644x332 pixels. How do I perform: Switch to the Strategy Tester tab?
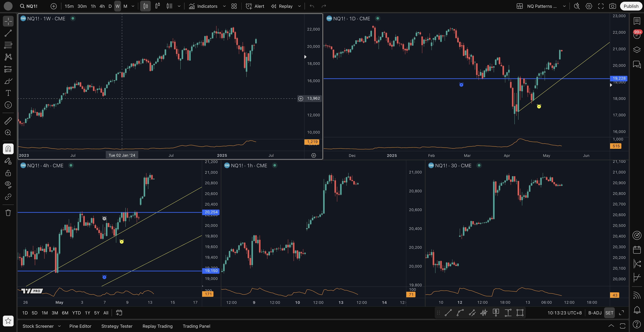click(x=117, y=326)
